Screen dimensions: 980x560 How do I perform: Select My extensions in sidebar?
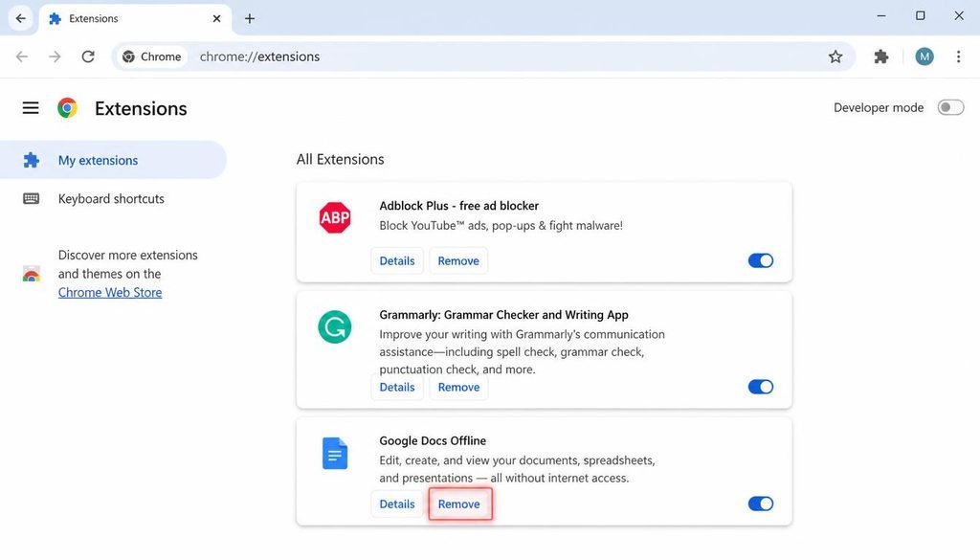pos(113,160)
